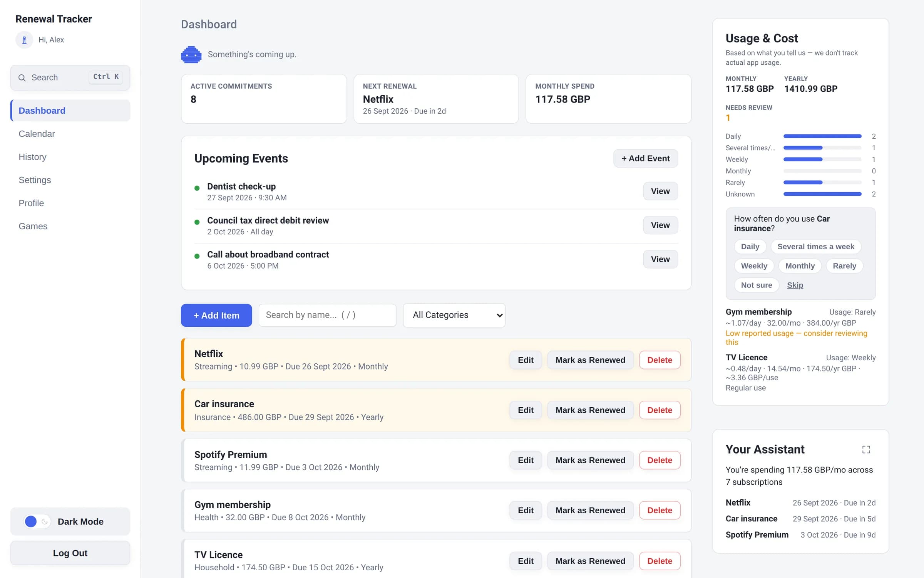This screenshot has width=924, height=578.
Task: Choose Rarely for Car insurance usage
Action: click(x=844, y=266)
